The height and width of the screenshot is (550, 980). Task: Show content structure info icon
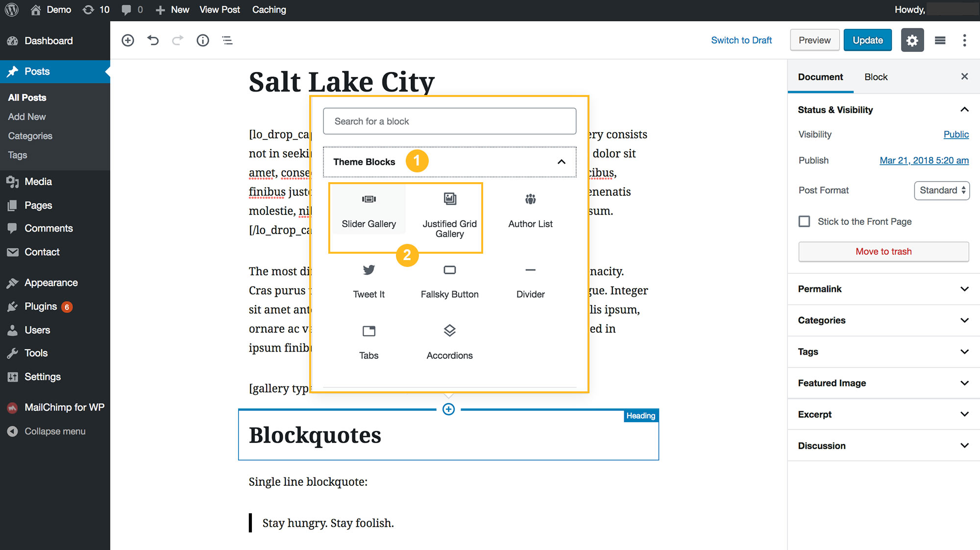203,40
